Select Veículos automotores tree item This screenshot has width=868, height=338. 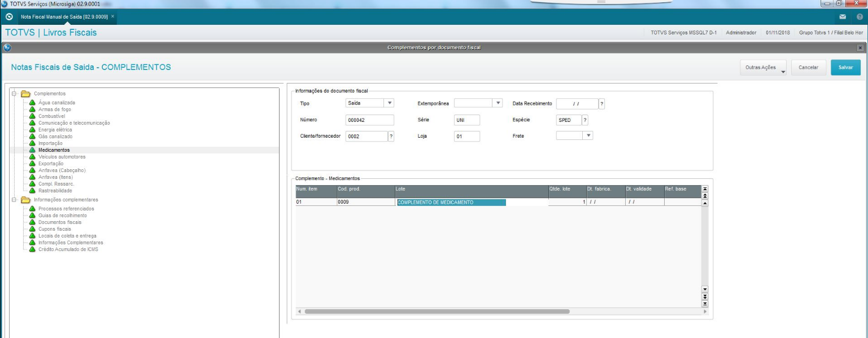pyautogui.click(x=62, y=157)
